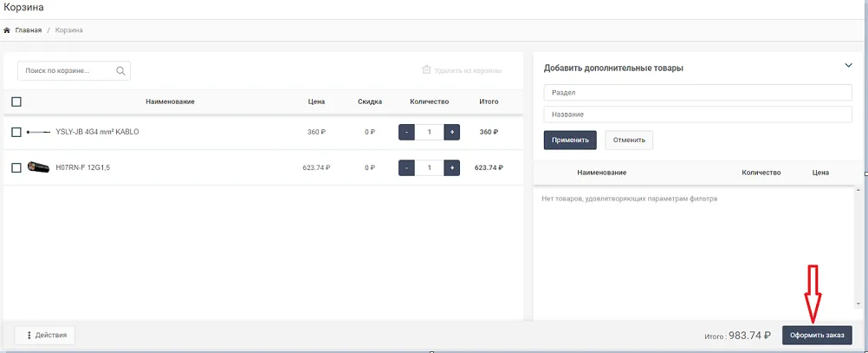Go to 'Главная' breadcrumb link
Screen dimensions: 868x353
(x=28, y=30)
